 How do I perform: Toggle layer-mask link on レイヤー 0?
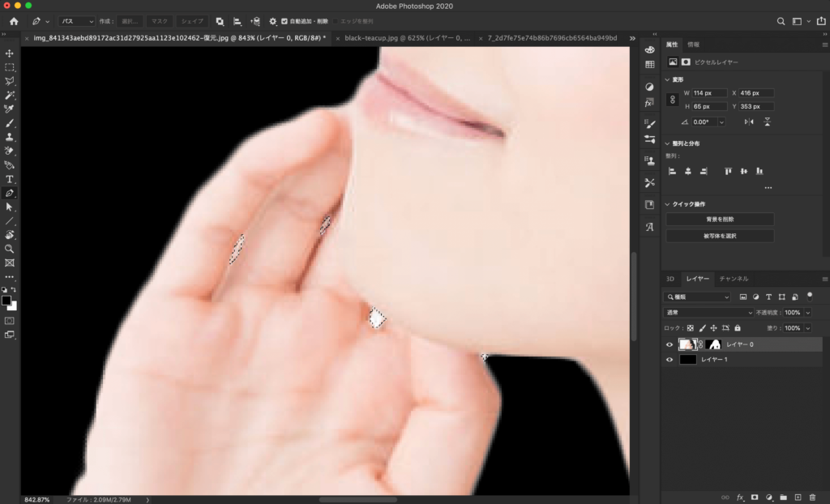coord(701,344)
